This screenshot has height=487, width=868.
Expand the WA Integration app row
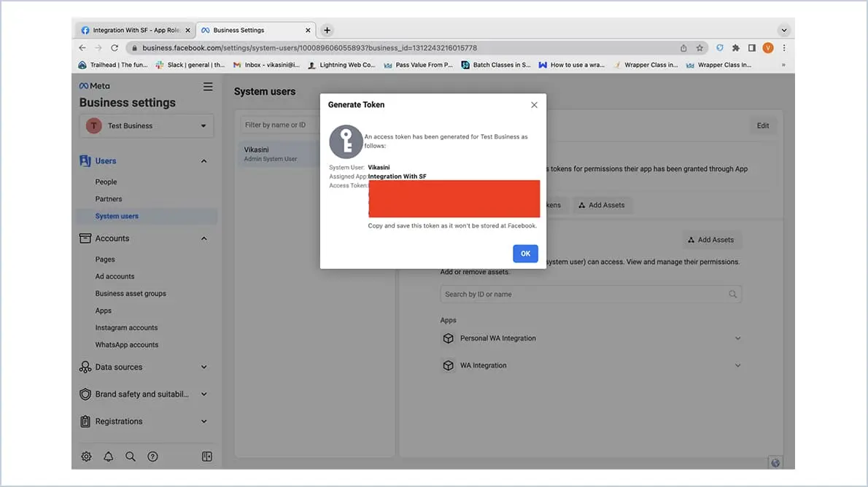pos(737,365)
